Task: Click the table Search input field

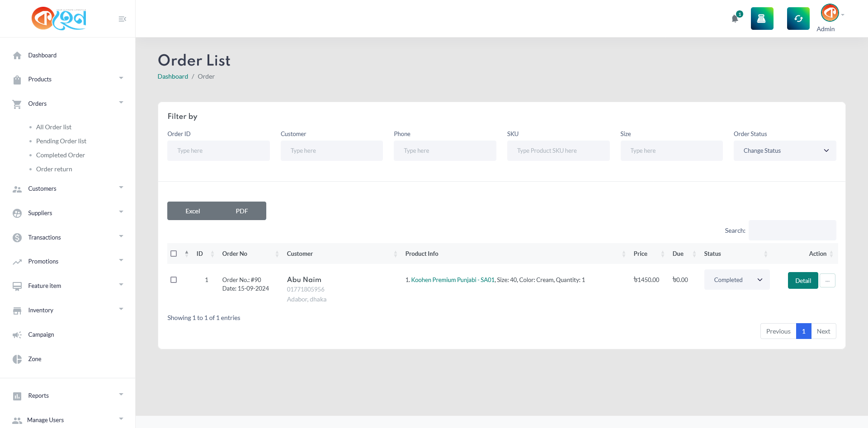Action: click(792, 230)
